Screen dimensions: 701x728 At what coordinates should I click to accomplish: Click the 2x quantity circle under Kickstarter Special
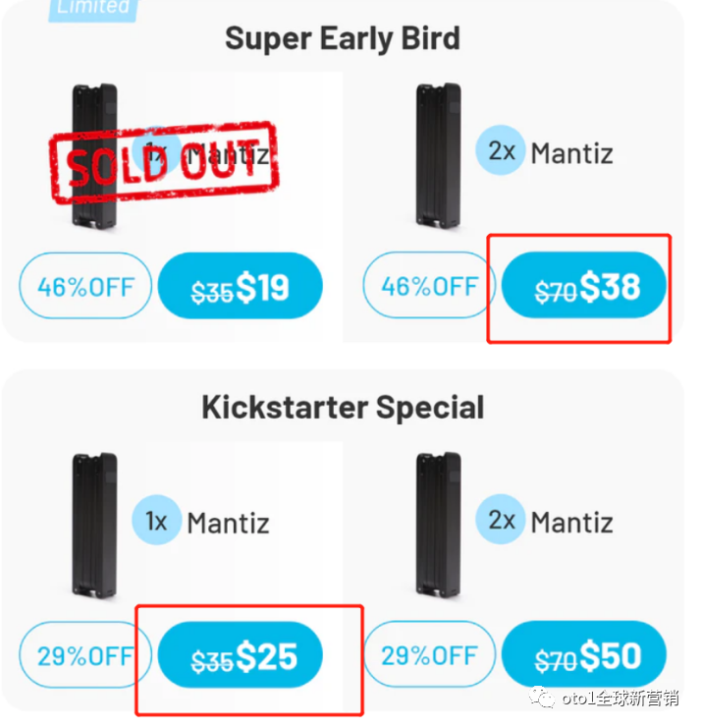coord(500,521)
